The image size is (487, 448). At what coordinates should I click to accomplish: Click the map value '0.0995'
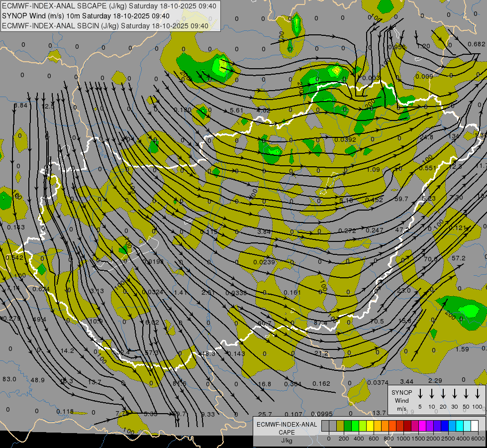pyautogui.click(x=322, y=414)
